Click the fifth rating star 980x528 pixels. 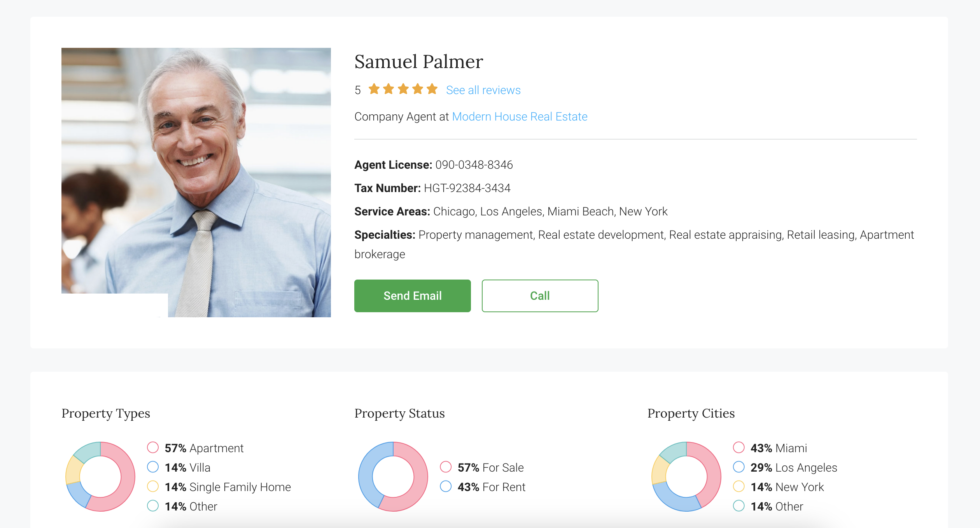(432, 89)
